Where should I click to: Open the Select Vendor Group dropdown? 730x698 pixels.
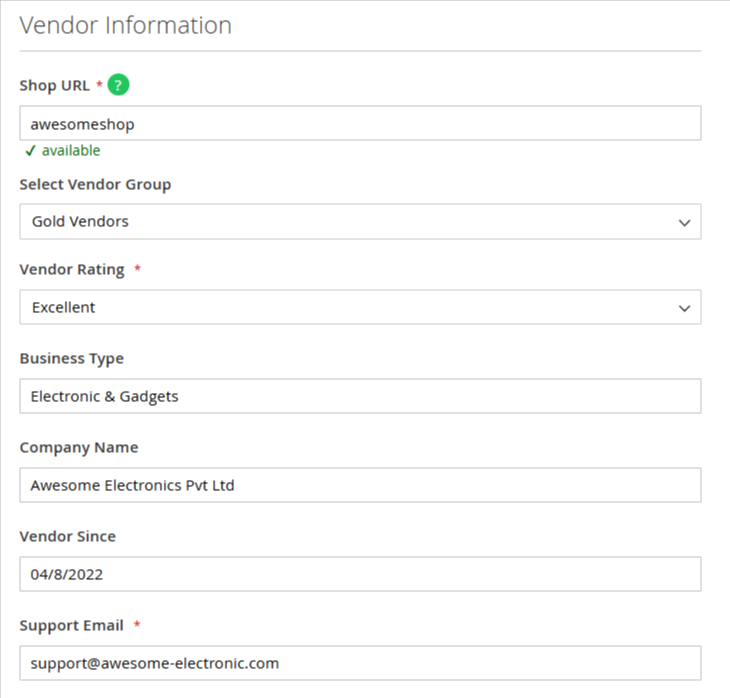tap(360, 222)
